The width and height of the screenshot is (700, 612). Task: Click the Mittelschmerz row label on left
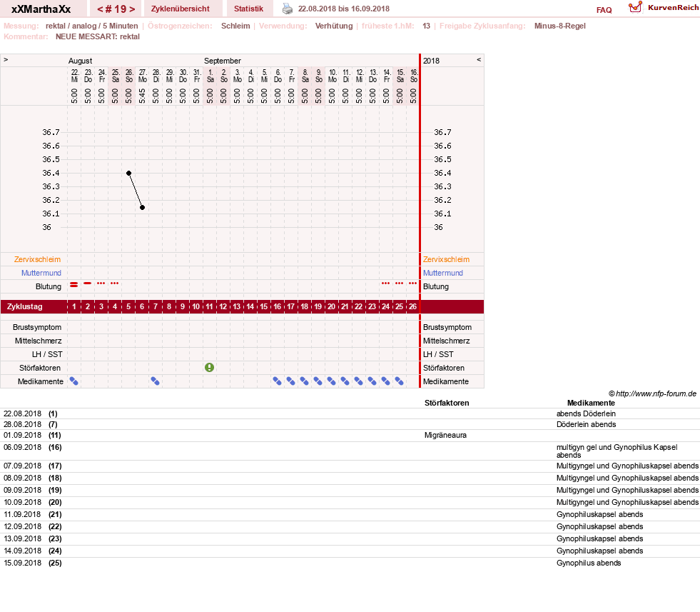point(38,341)
